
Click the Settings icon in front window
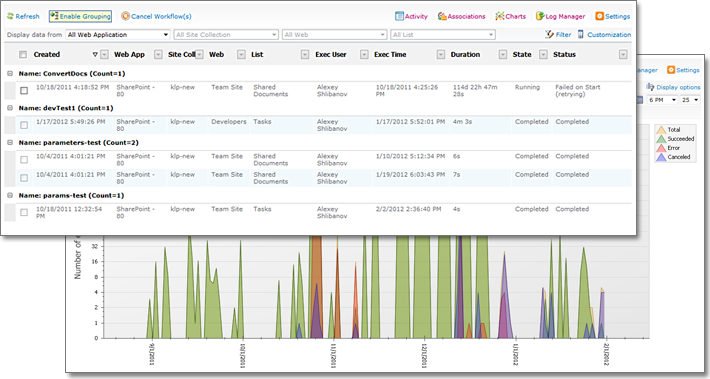(600, 16)
